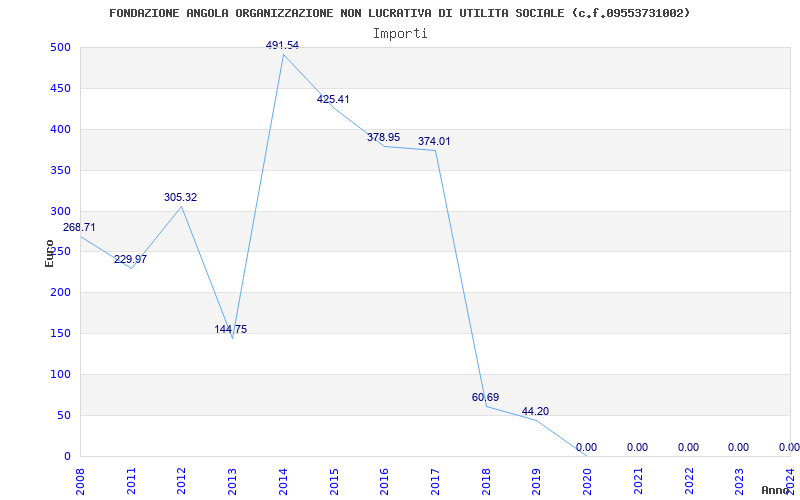Click the y-axis value 500
This screenshot has width=800, height=500.
click(60, 47)
